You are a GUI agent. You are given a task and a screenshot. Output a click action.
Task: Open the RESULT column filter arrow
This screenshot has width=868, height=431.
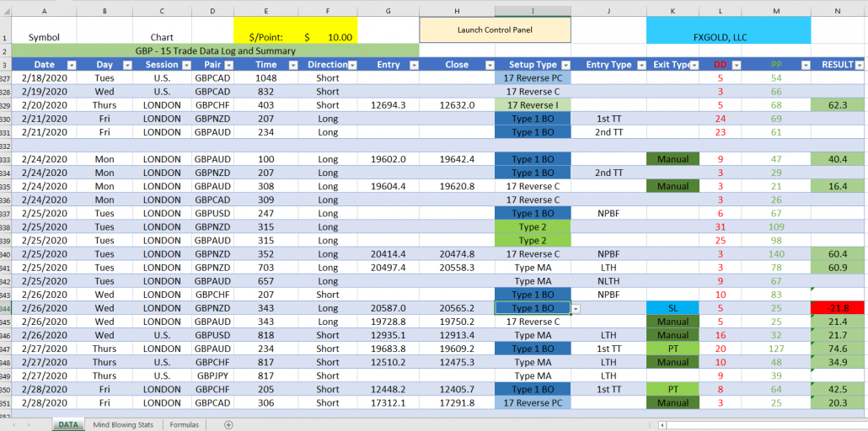point(859,65)
